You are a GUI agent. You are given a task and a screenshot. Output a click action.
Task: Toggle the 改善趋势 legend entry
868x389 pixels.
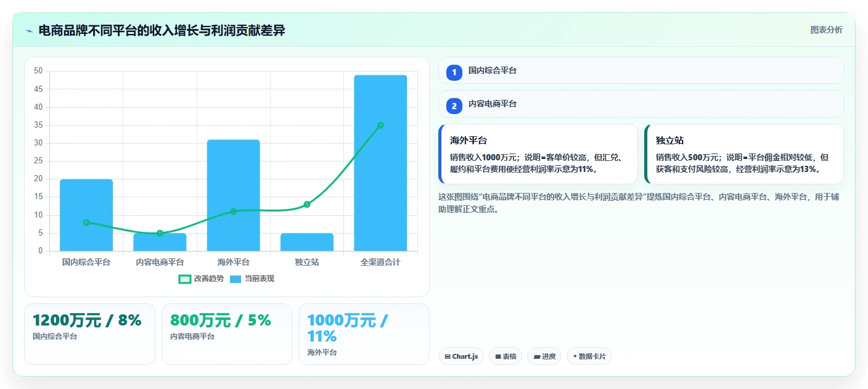201,279
